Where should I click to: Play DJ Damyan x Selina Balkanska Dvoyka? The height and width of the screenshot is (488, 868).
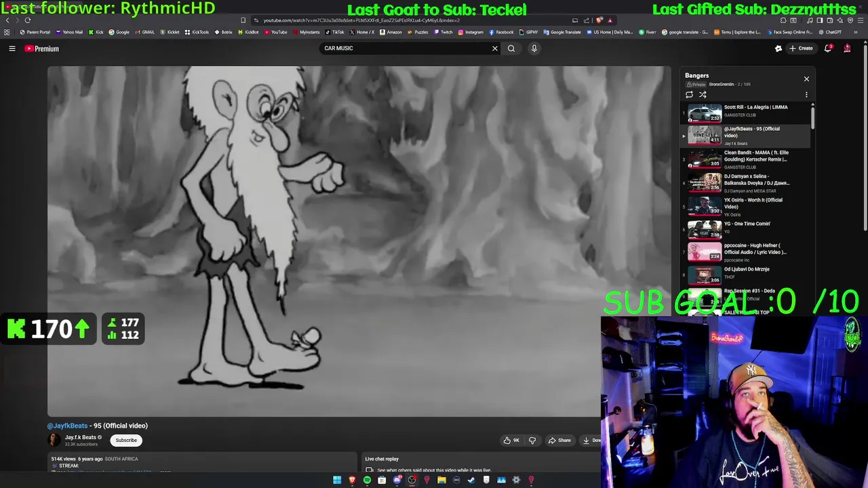click(x=745, y=183)
